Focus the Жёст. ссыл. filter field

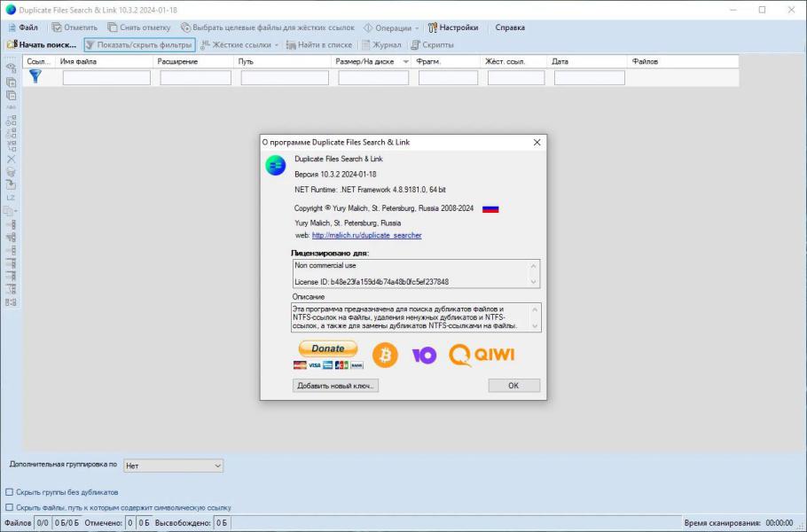tap(516, 78)
